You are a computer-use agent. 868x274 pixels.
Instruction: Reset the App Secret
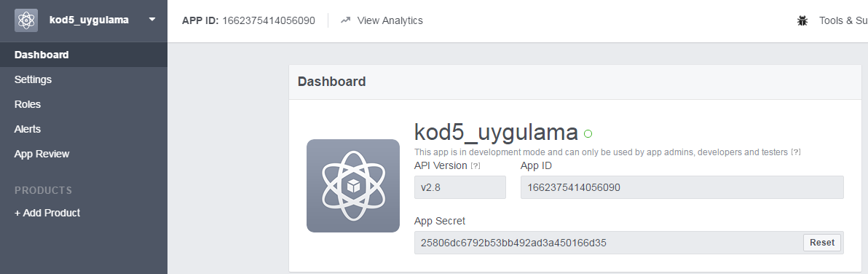click(x=822, y=243)
